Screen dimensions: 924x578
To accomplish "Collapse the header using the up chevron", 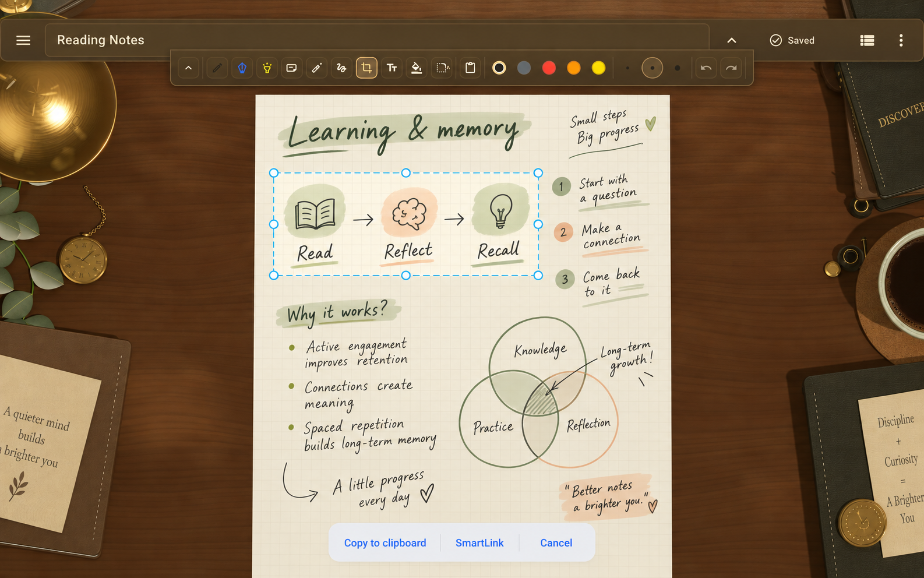I will point(732,40).
